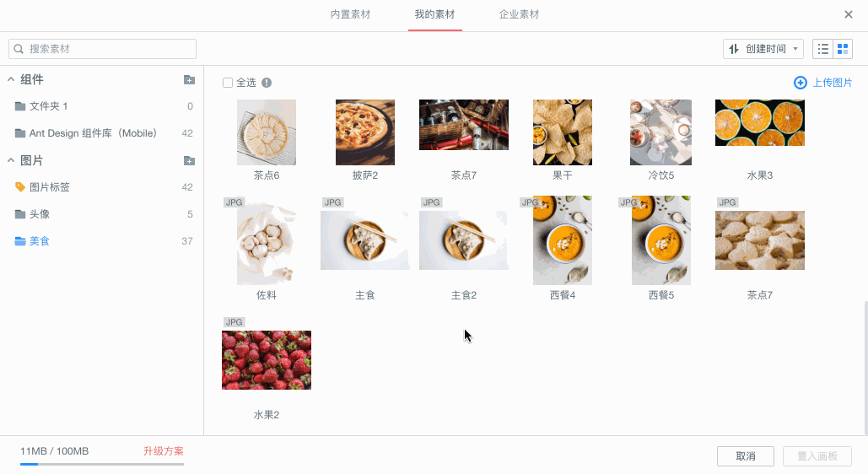This screenshot has height=474, width=868.
Task: Switch to grid view layout
Action: 843,49
